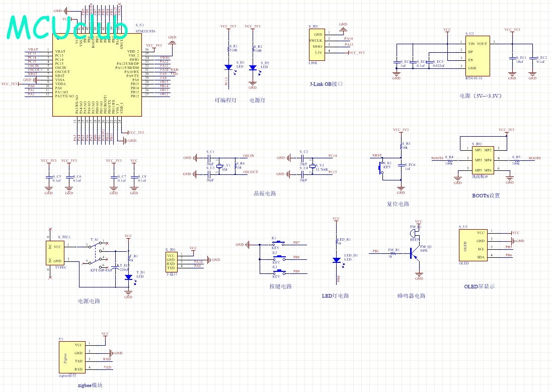Select the FM_B1 buzzer symbol
551x392 pixels.
pyautogui.click(x=414, y=232)
